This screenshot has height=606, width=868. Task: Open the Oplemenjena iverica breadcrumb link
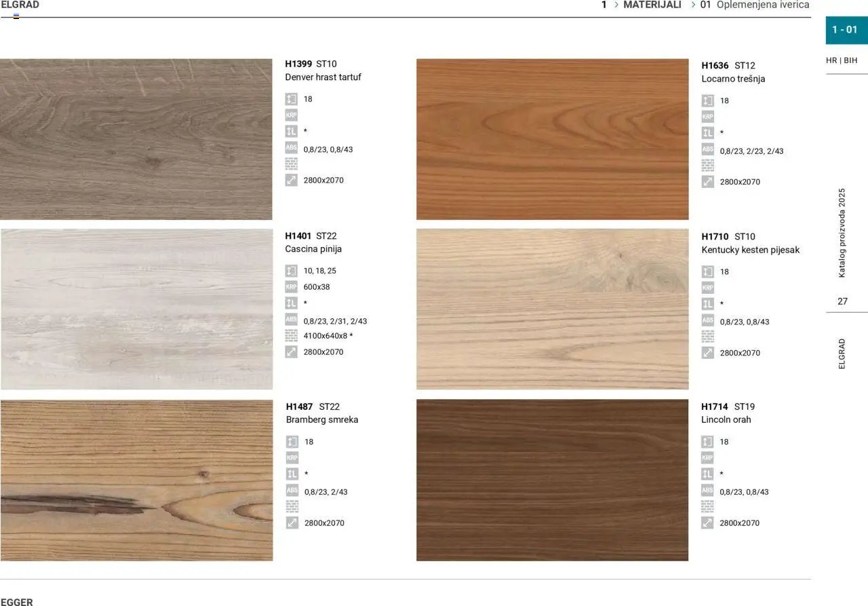pos(763,5)
